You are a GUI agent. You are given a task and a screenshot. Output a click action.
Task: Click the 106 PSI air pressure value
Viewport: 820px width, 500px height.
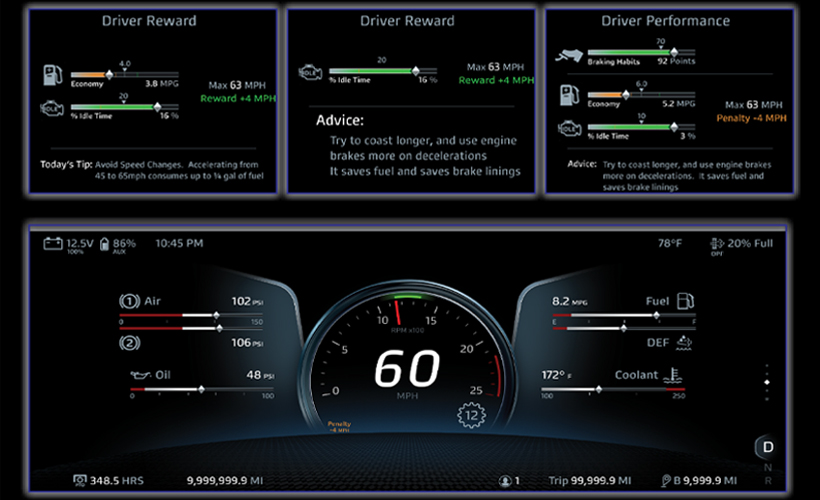[247, 343]
